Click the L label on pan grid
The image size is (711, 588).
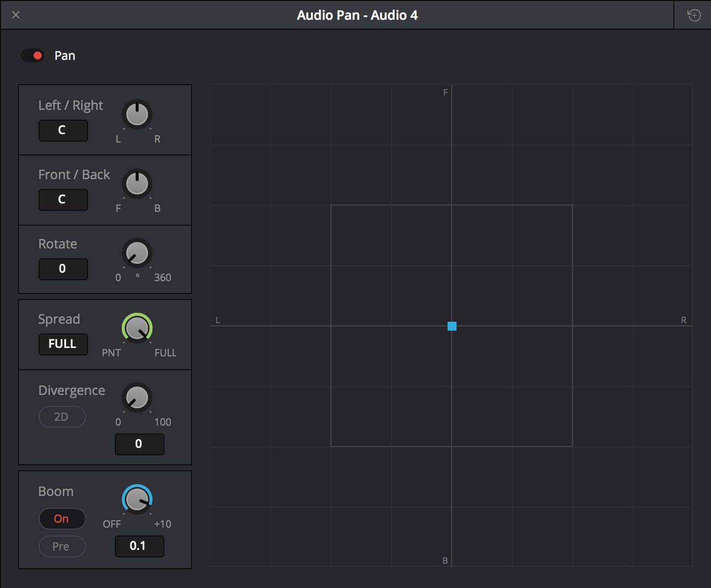[x=217, y=320]
